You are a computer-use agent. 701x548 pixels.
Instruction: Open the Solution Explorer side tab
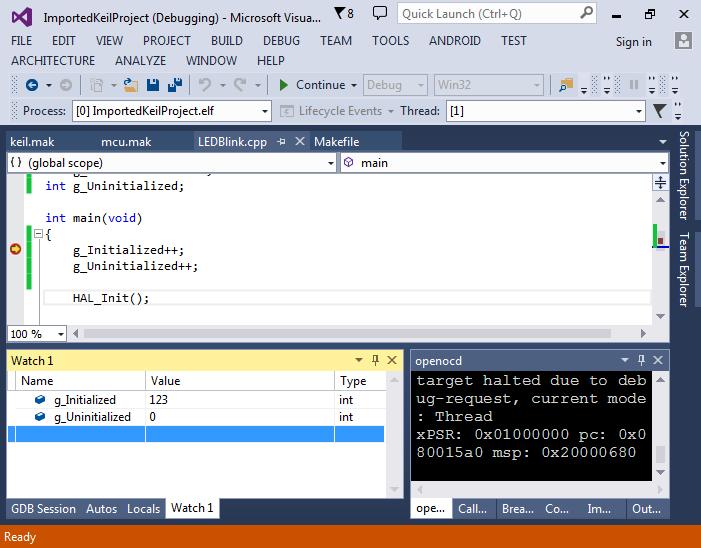(x=684, y=175)
